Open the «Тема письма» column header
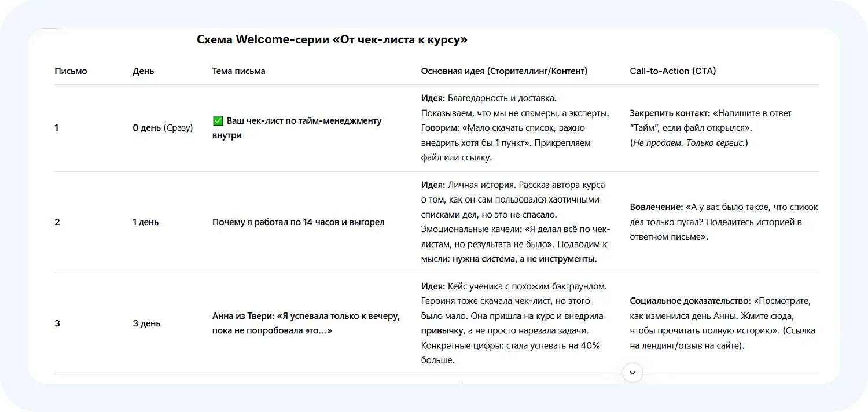 click(238, 71)
